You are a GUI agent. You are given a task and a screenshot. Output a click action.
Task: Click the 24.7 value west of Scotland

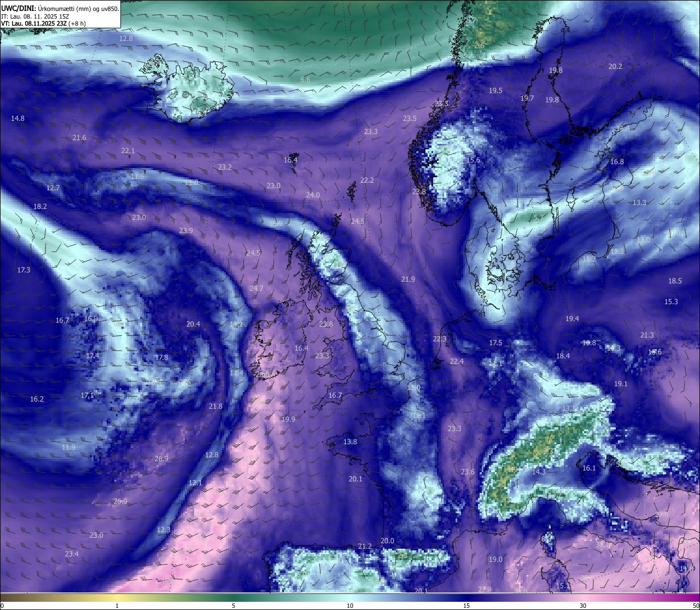click(x=256, y=288)
